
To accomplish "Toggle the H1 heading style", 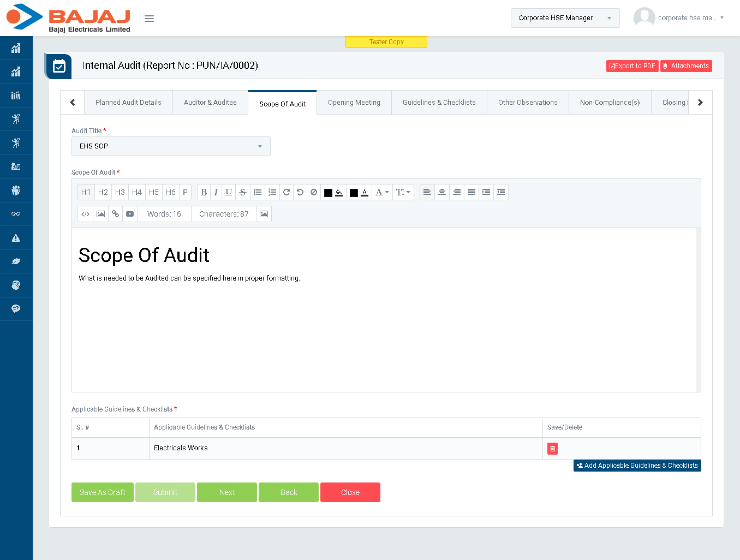I will 86,192.
